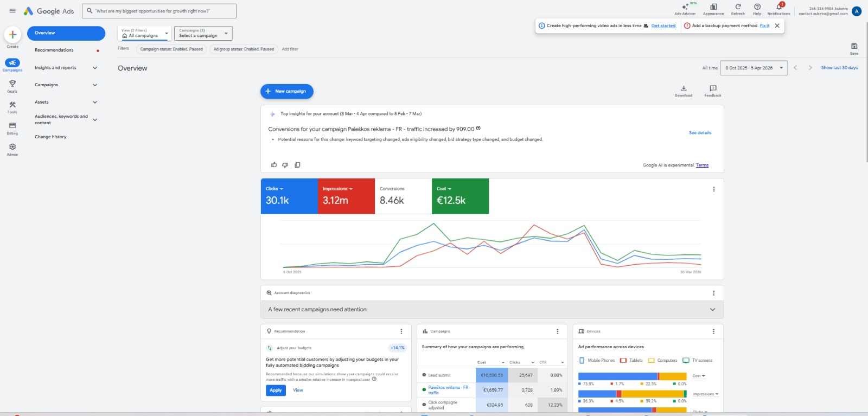Refresh the account data
This screenshot has height=416, width=868.
tap(738, 9)
